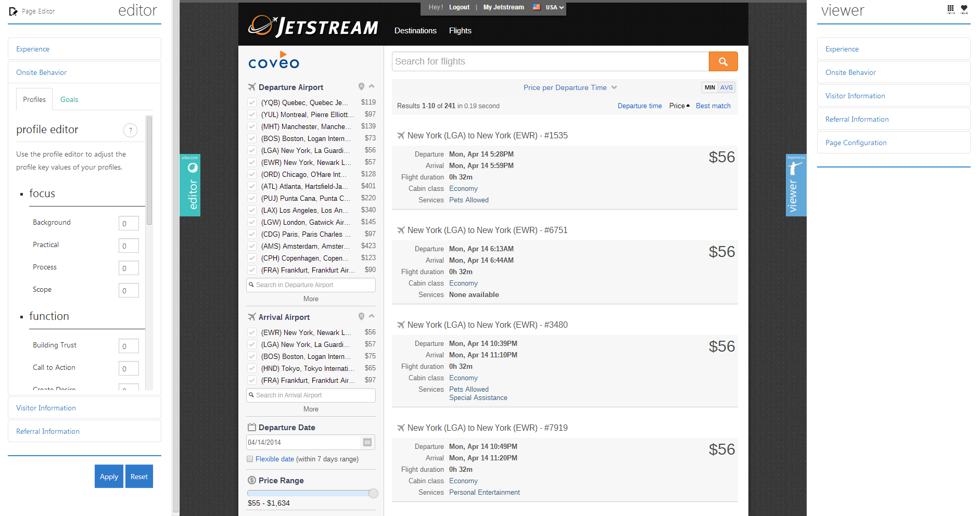Open the Flights menu in Jetstream navbar
The height and width of the screenshot is (516, 980).
click(x=460, y=31)
